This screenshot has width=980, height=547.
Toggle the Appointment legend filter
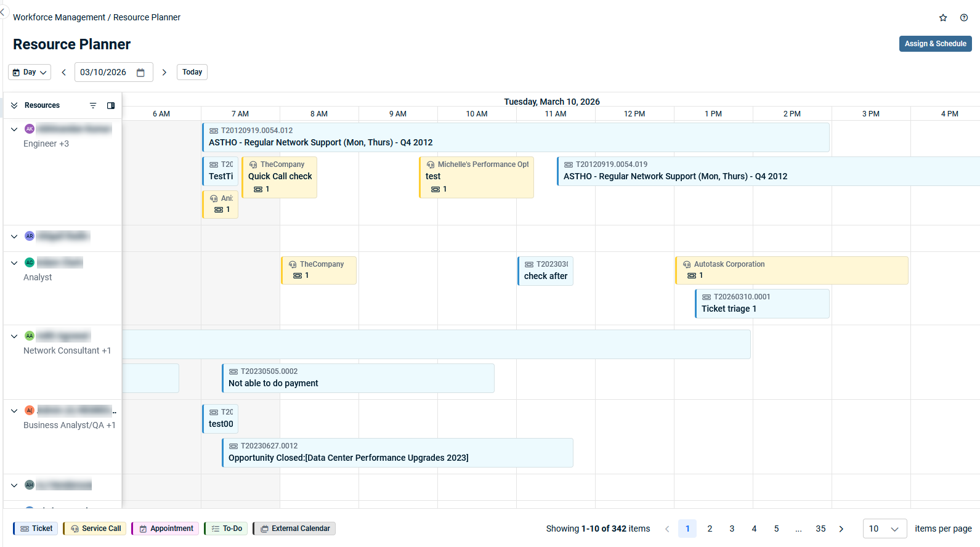165,529
